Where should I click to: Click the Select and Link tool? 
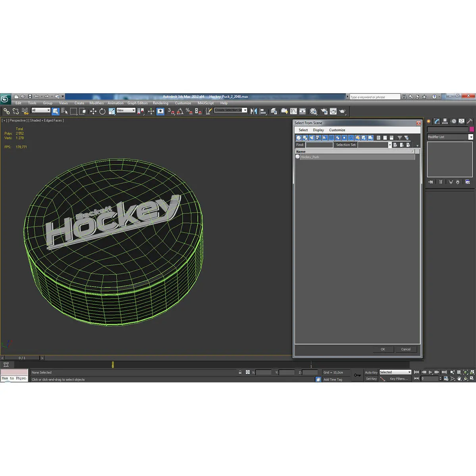click(x=6, y=111)
